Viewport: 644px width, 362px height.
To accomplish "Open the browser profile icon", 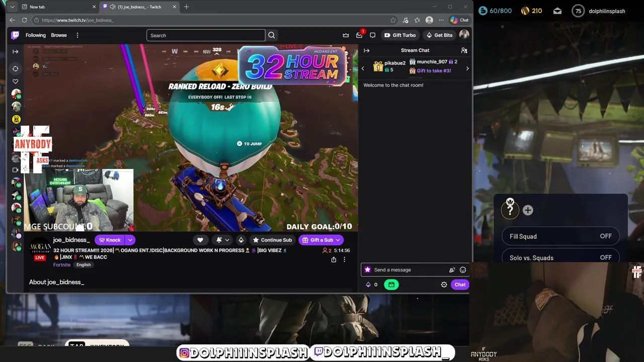I will coord(429,20).
